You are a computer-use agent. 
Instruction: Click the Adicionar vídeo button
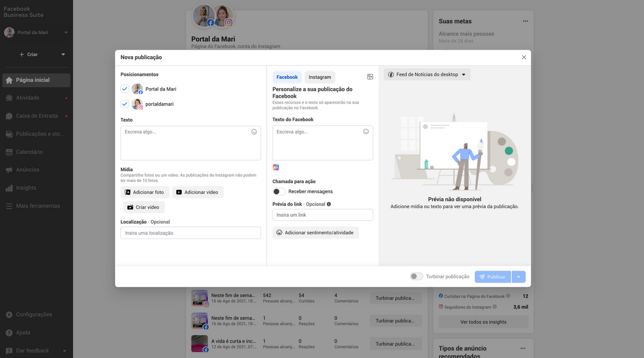click(x=197, y=192)
